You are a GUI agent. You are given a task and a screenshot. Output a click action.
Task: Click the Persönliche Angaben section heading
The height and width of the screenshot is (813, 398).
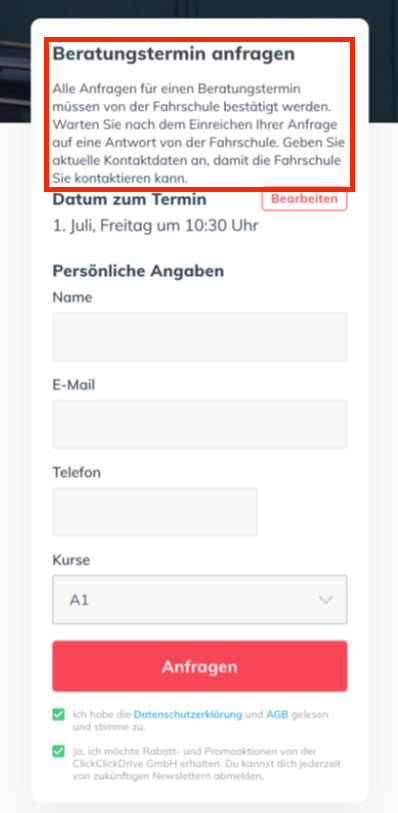coord(138,271)
